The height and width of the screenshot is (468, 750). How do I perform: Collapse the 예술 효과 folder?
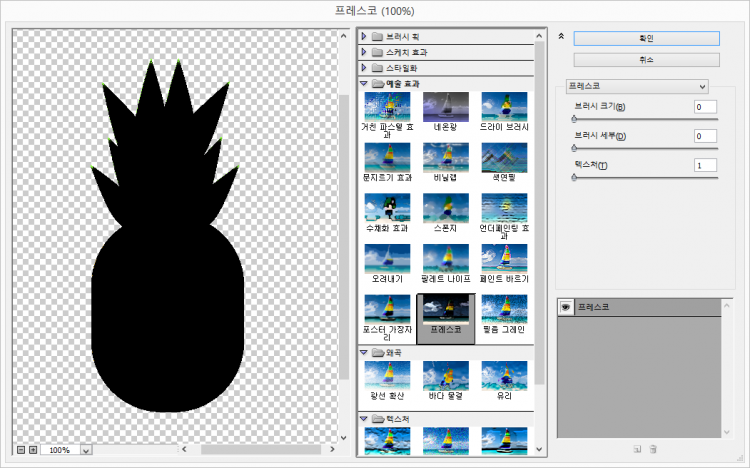pos(365,84)
